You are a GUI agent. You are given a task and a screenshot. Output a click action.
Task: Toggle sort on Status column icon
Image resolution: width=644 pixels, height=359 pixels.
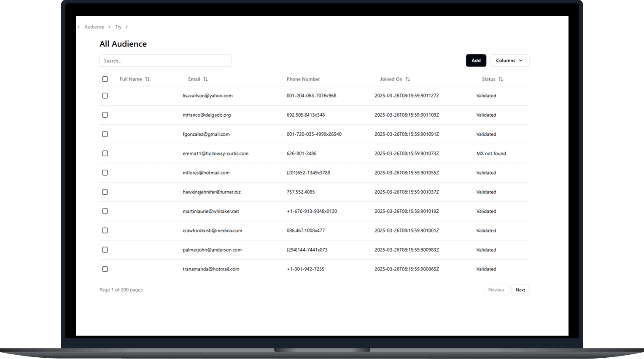pos(501,79)
